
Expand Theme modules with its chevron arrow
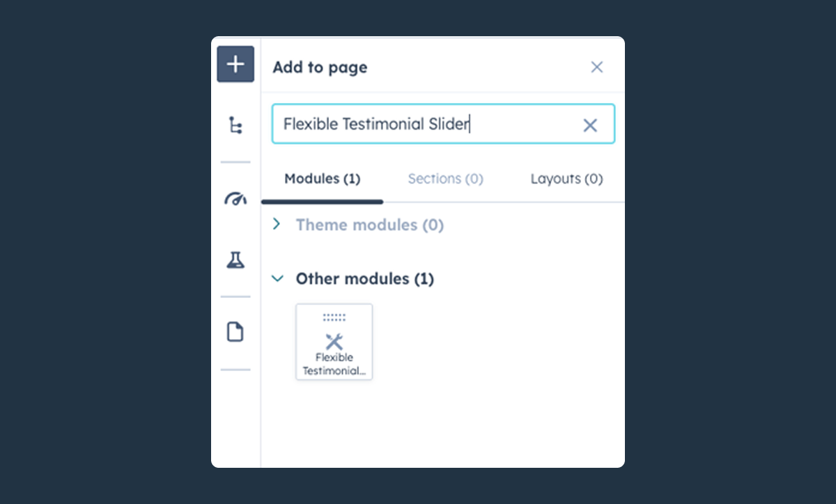277,224
